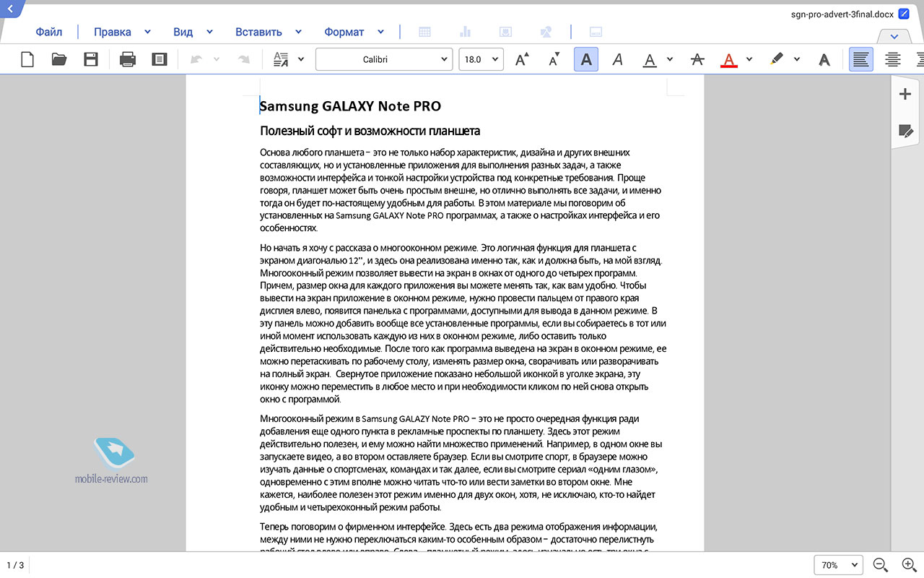
Task: Align the paragraph to the left
Action: coord(860,59)
